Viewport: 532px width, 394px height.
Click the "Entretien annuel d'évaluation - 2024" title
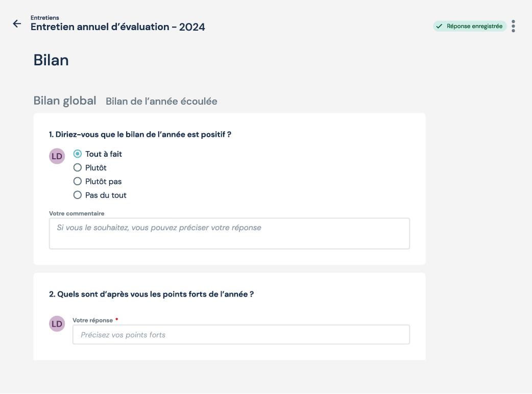(x=118, y=27)
